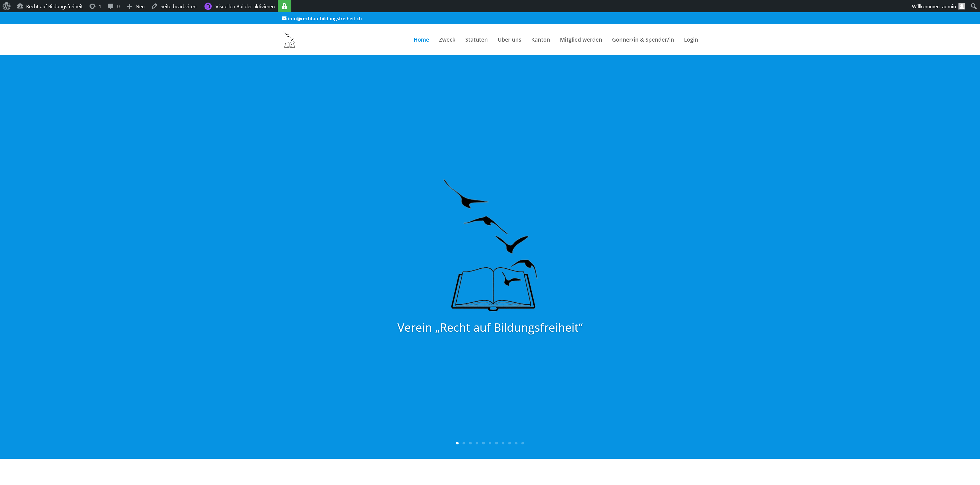Open the 'Mitglied werden' page
This screenshot has width=980, height=485.
click(580, 40)
